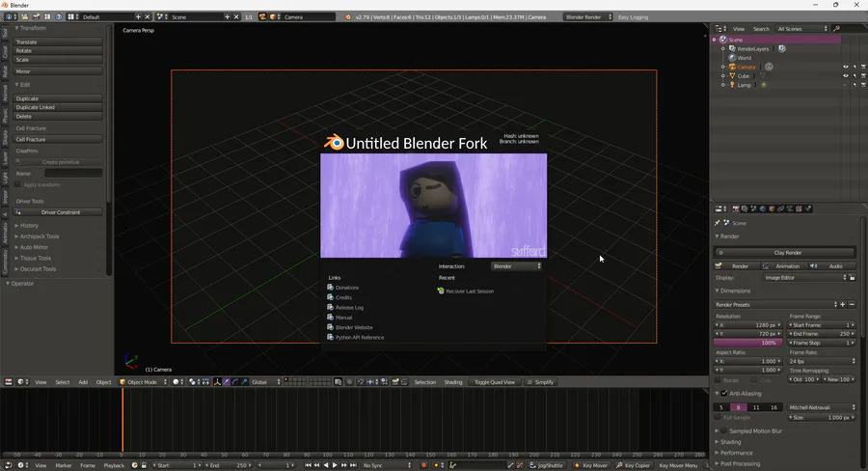Viewport: 868px width, 471px height.
Task: Open All Scenes outliner filter dropdown
Action: (801, 28)
